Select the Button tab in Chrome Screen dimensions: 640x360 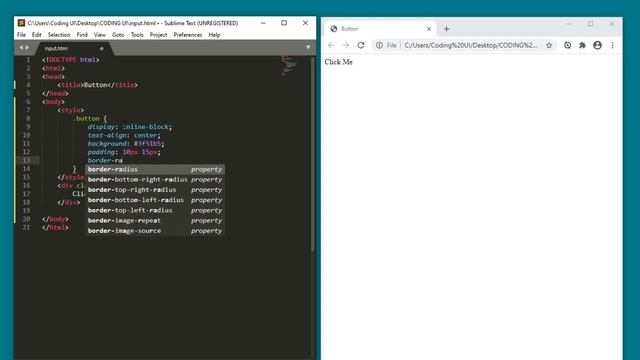pyautogui.click(x=380, y=29)
